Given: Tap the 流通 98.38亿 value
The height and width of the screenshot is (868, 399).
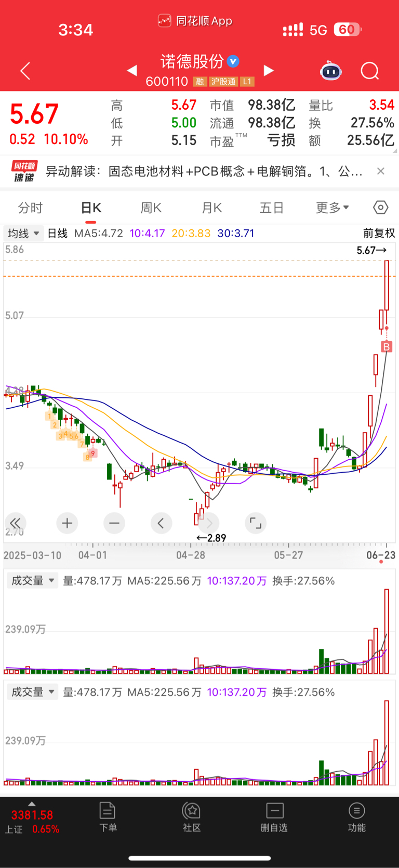Looking at the screenshot, I should [272, 123].
